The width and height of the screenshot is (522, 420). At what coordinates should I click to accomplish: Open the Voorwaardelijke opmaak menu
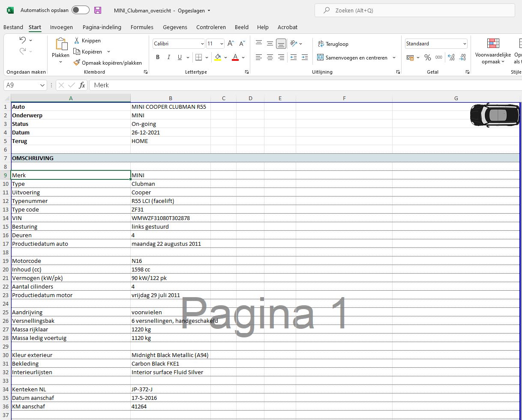point(493,52)
